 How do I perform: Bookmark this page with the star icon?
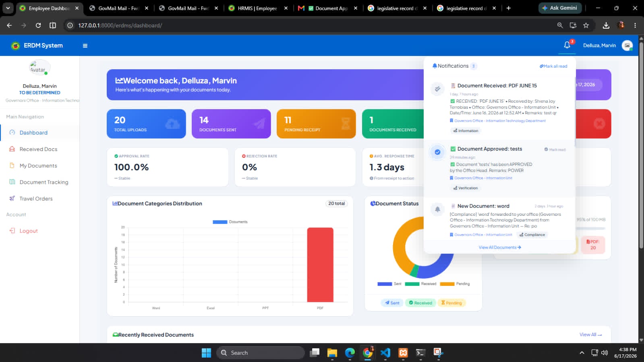click(x=586, y=25)
